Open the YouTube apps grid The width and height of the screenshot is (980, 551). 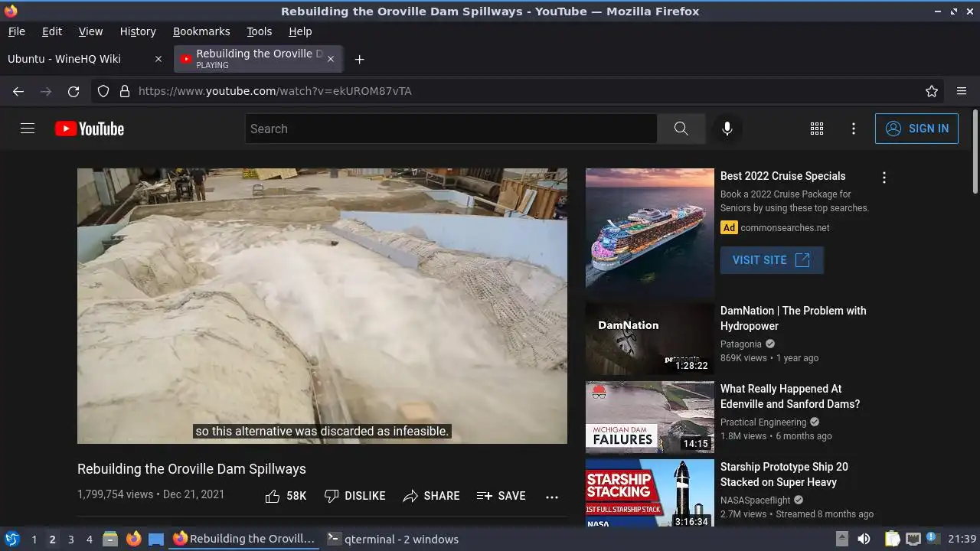[x=817, y=129]
